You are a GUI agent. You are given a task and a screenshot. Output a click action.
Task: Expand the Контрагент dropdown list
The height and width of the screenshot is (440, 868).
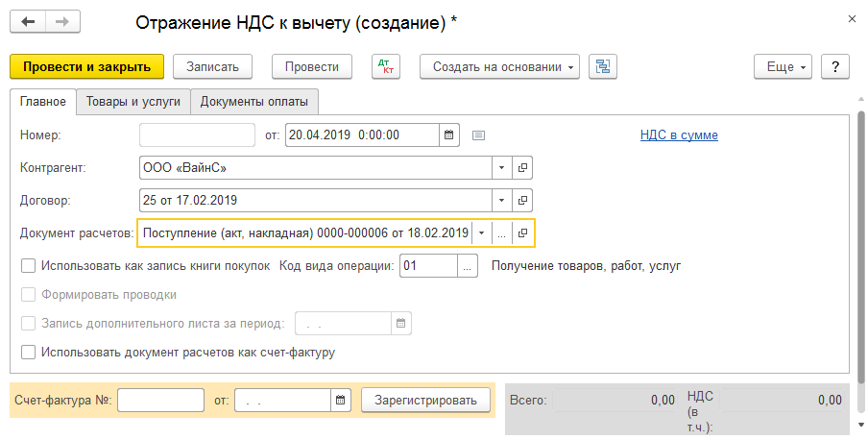[x=501, y=167]
